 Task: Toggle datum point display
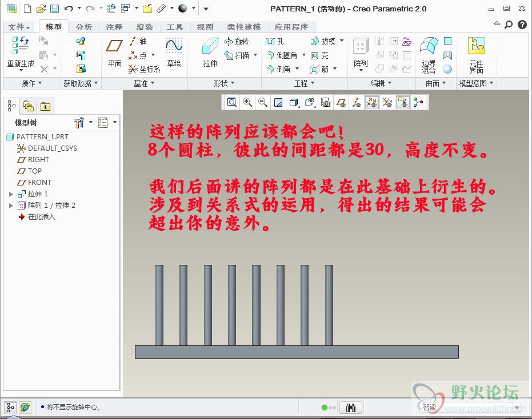pyautogui.click(x=372, y=102)
